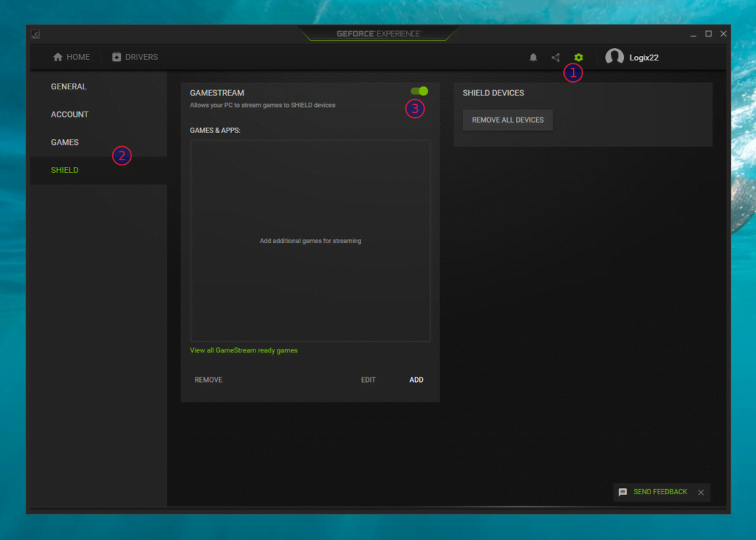This screenshot has height=540, width=756.
Task: Click the SHIELD DEVICES heading
Action: point(493,92)
